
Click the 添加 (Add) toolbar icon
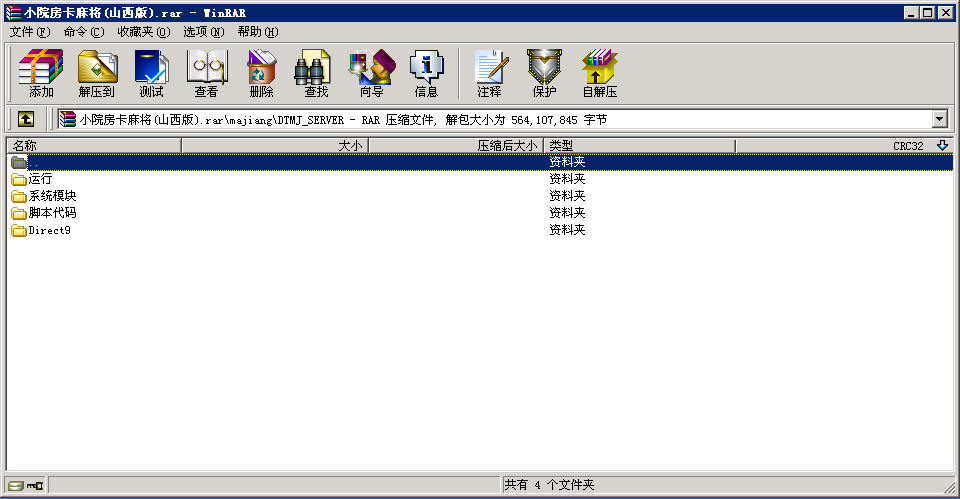click(x=41, y=73)
